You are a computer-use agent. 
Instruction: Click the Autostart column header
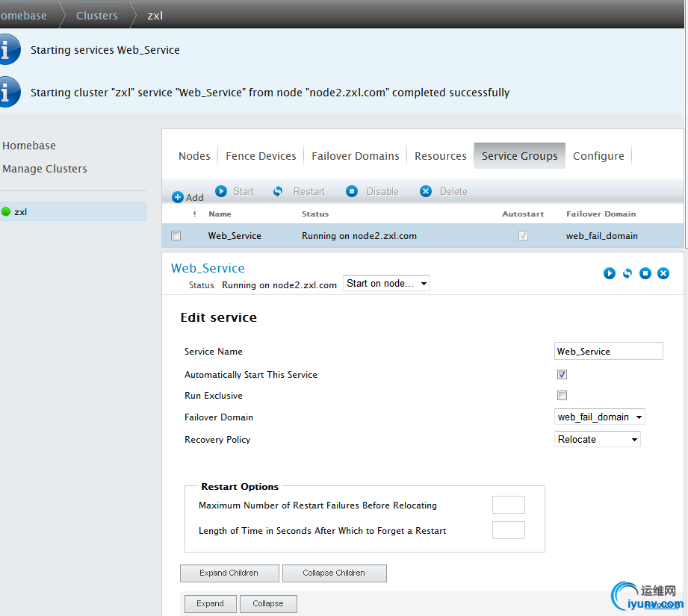coord(523,214)
